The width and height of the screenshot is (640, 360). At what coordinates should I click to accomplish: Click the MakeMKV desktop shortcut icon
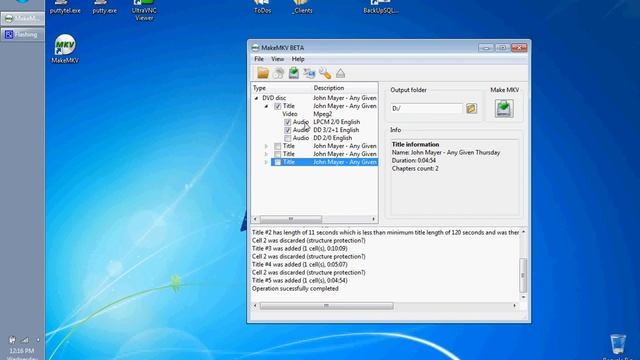tap(65, 44)
